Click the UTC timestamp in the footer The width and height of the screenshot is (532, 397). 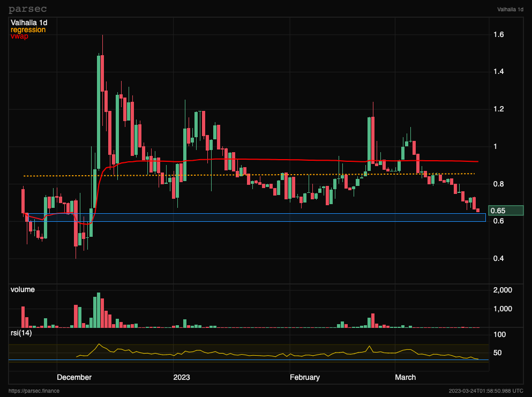tap(486, 391)
